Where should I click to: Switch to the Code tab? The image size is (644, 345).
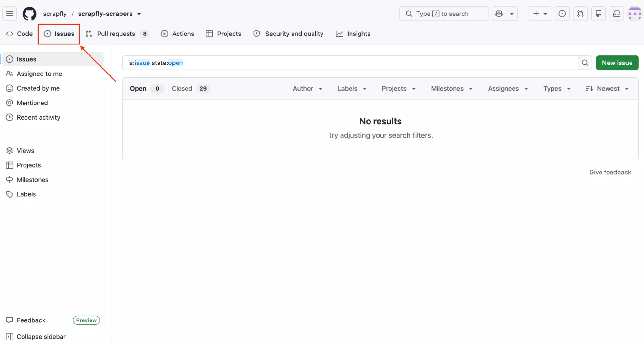click(19, 34)
